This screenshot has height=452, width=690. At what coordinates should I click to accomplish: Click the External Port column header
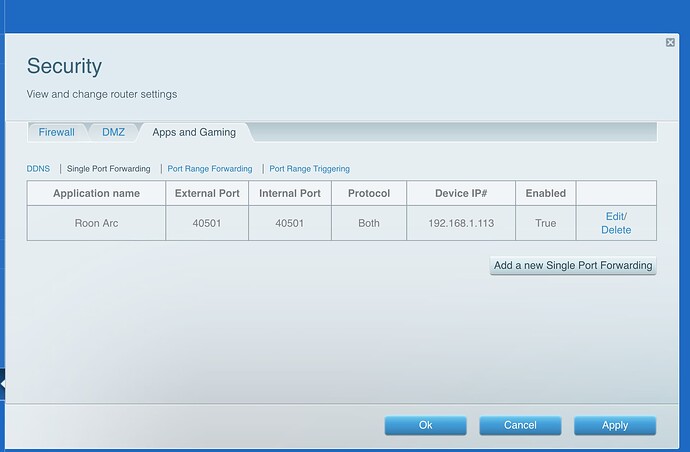point(207,193)
